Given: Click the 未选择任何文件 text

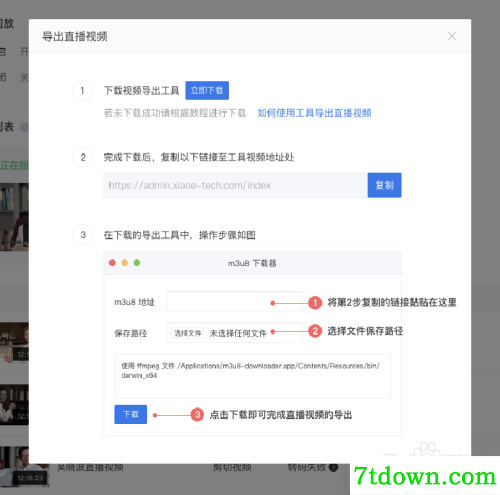Looking at the screenshot, I should point(238,333).
